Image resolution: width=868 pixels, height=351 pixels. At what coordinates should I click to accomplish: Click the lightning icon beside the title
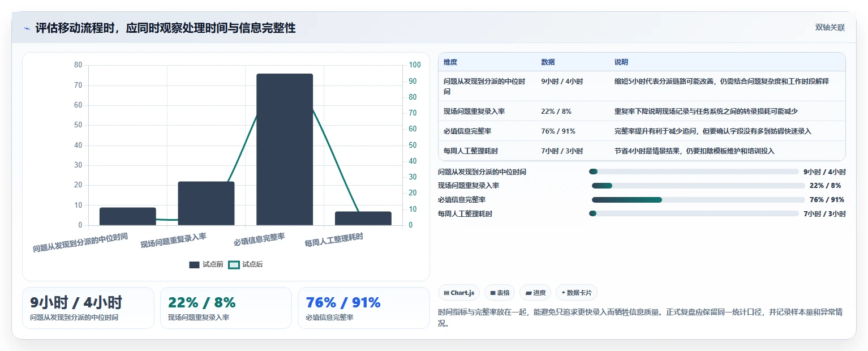tap(27, 28)
